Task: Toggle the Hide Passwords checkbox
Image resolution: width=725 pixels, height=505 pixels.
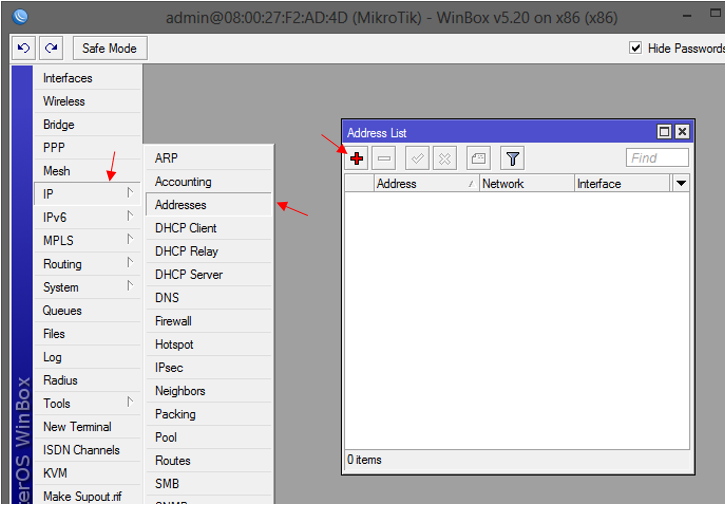Action: (636, 48)
